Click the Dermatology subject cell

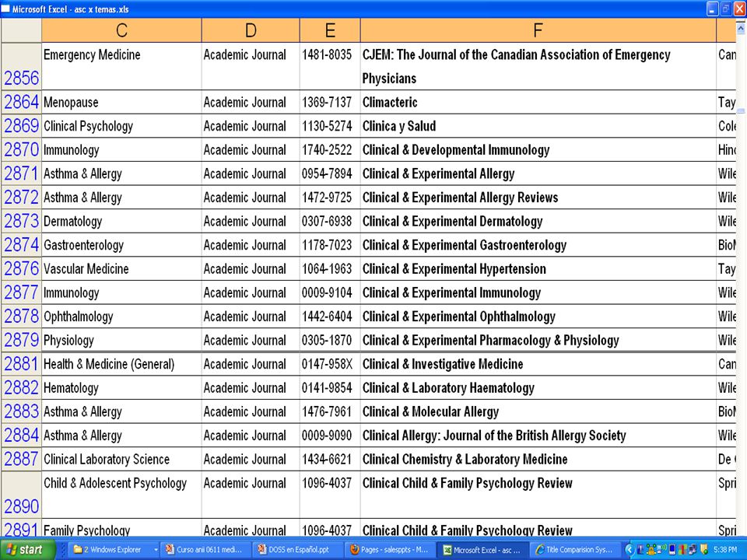[x=121, y=221]
